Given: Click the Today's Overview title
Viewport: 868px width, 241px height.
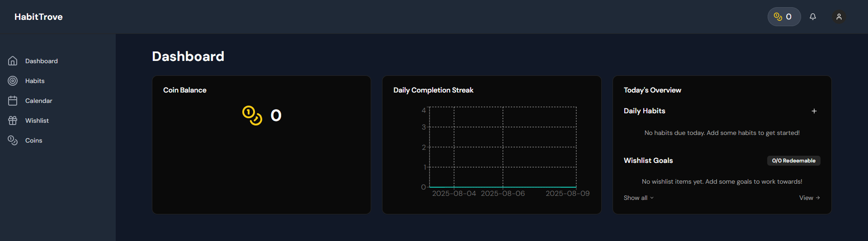Looking at the screenshot, I should tap(652, 90).
